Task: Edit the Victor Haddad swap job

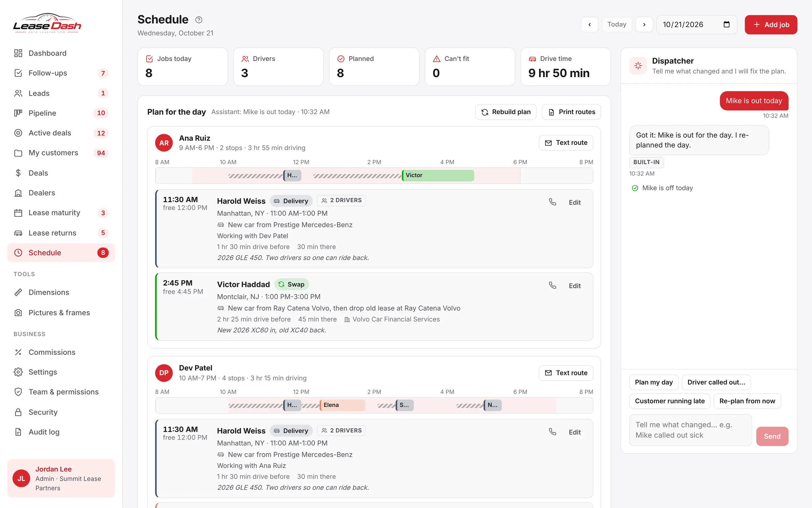Action: (x=574, y=286)
